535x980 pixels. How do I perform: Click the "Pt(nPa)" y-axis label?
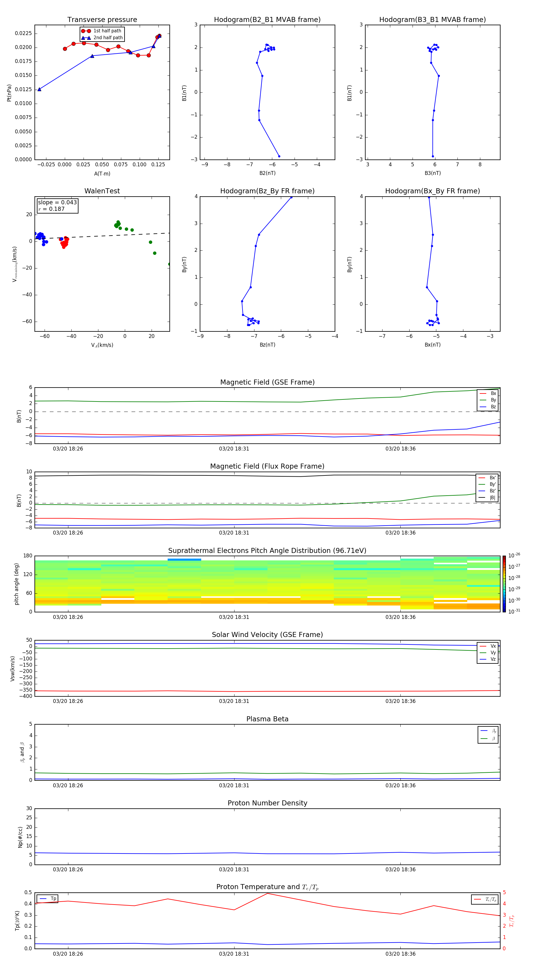(x=9, y=93)
